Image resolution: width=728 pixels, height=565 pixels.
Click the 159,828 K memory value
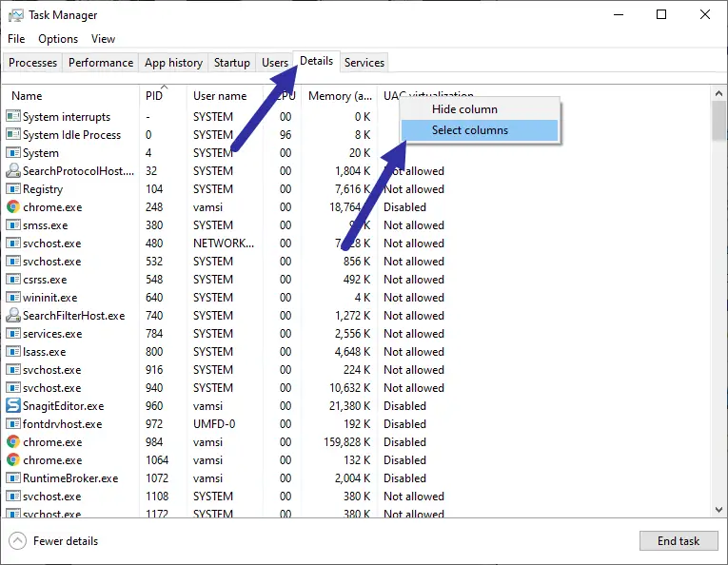(x=346, y=442)
